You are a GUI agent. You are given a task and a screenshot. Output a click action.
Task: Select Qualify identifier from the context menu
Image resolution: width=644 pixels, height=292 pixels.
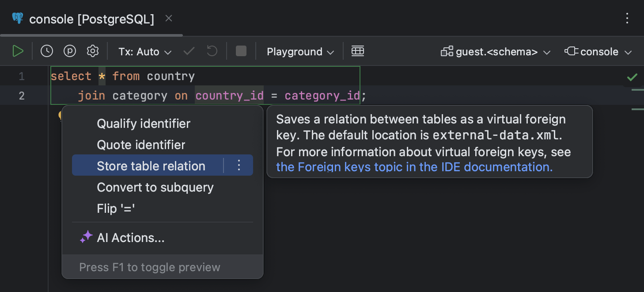coord(143,123)
